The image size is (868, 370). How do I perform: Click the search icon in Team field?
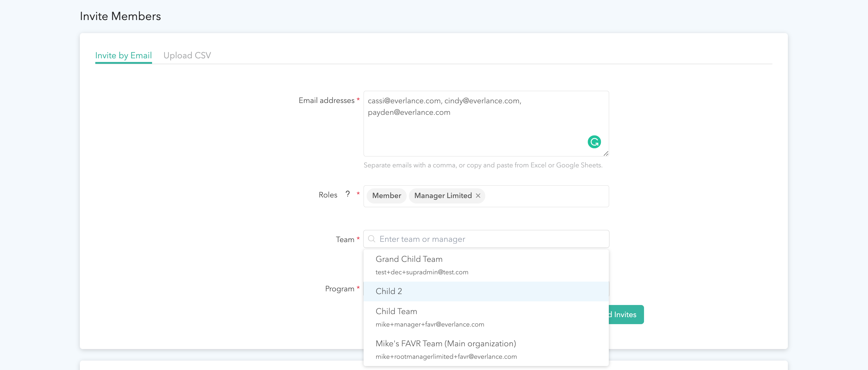click(371, 239)
